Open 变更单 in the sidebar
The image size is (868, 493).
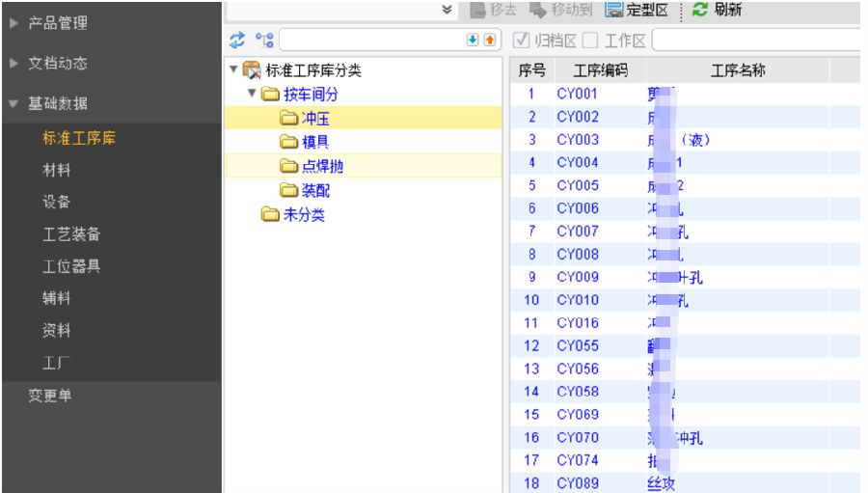pos(50,396)
